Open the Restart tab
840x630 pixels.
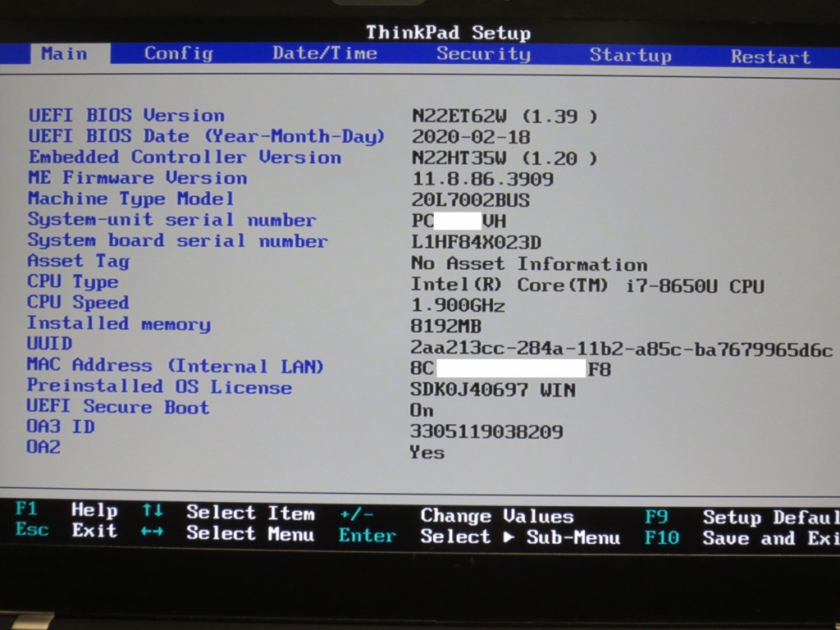click(770, 57)
